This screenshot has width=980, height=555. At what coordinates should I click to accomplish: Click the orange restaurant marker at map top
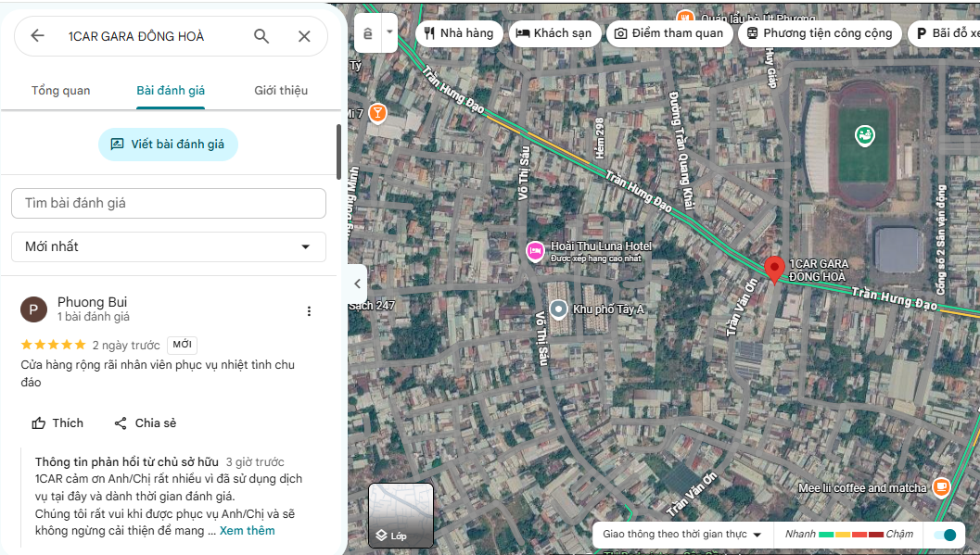coord(685,17)
